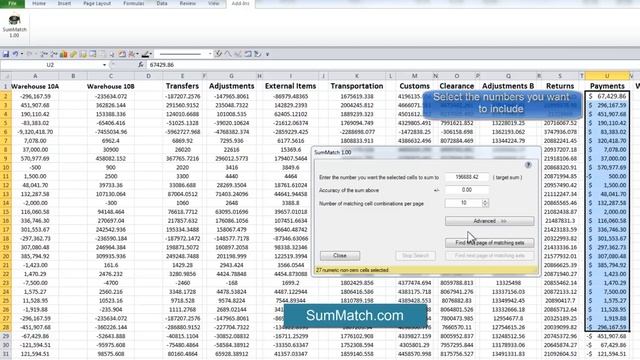Switch to the Insert ribbon tab
The height and width of the screenshot is (360, 640).
pos(64,4)
